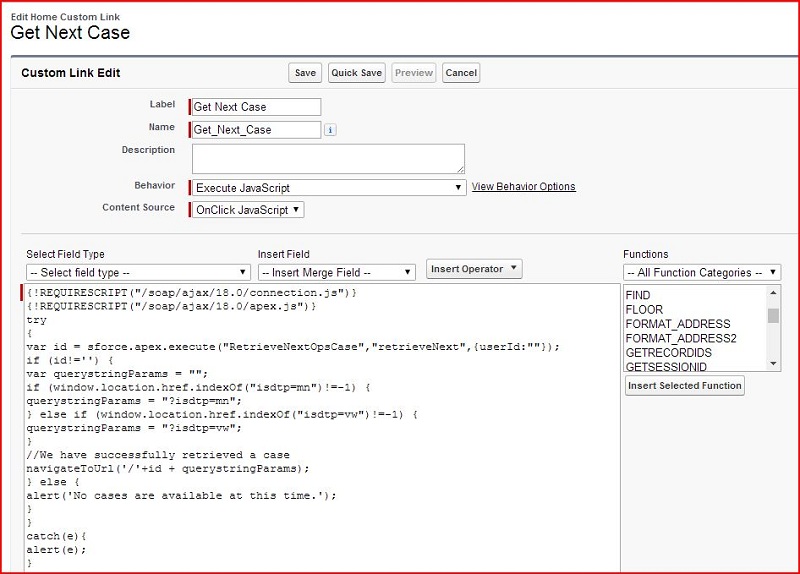The height and width of the screenshot is (574, 800).
Task: Click the Description text area
Action: [328, 159]
